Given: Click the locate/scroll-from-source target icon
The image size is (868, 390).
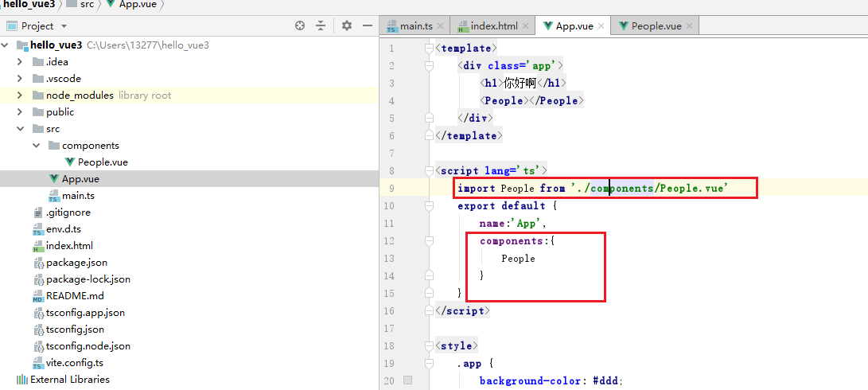Looking at the screenshot, I should (300, 25).
